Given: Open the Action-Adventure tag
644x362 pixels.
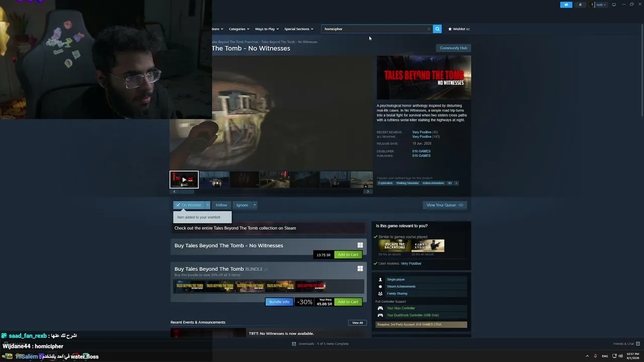Looking at the screenshot, I should tap(433, 183).
